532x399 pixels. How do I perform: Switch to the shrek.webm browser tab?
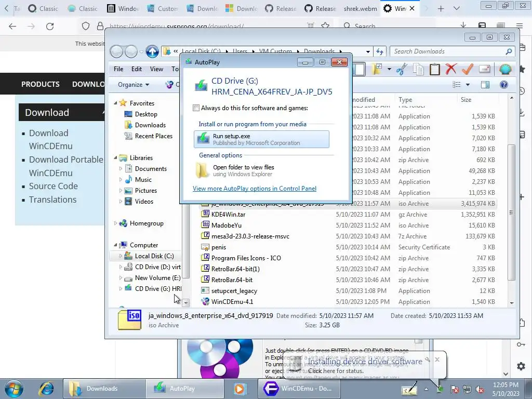point(360,8)
